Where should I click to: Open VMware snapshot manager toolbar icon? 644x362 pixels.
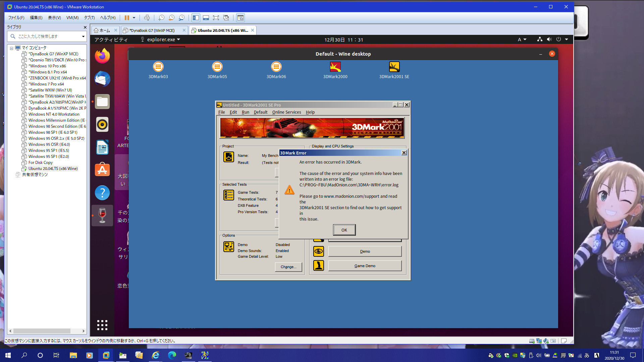(x=181, y=18)
